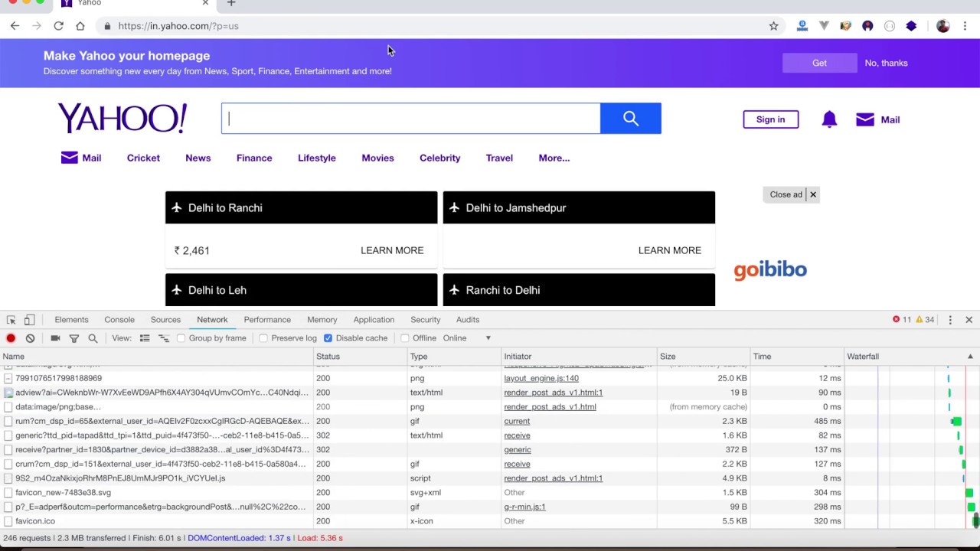Focus the Yahoo search input field

pyautogui.click(x=411, y=119)
